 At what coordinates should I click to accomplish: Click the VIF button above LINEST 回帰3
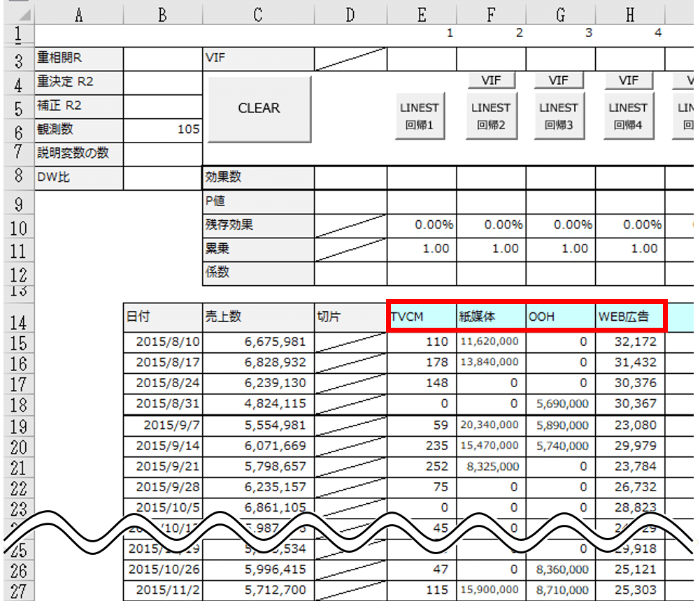[559, 80]
